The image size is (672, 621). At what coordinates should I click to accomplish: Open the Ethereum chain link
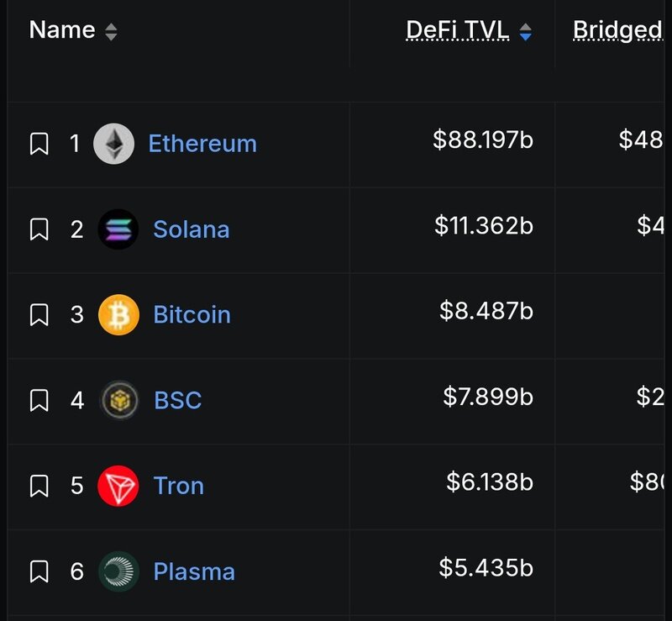click(x=202, y=143)
